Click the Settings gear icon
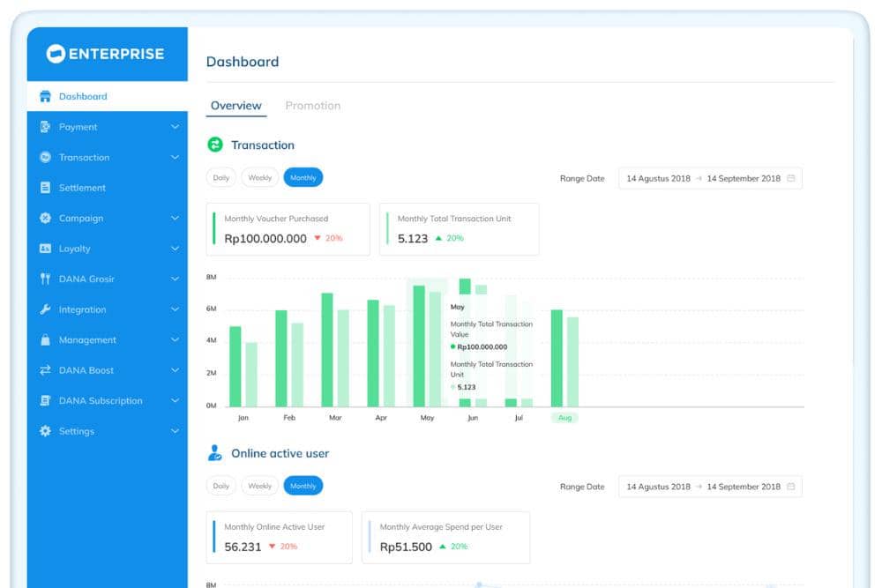The image size is (882, 588). pyautogui.click(x=45, y=431)
